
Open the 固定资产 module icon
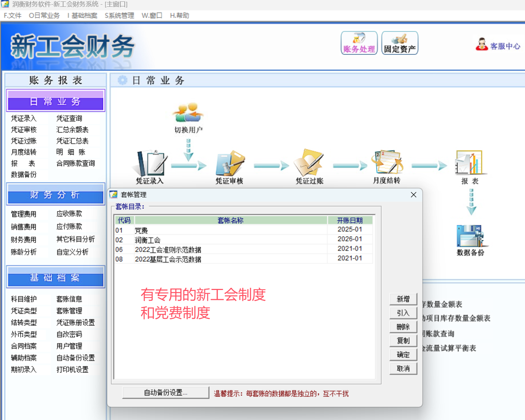click(400, 43)
